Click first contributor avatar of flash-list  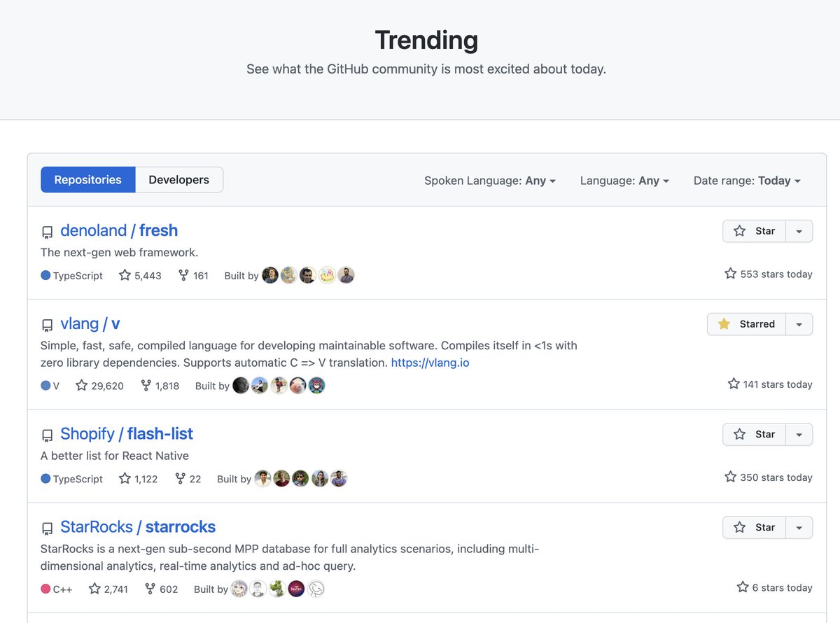262,478
